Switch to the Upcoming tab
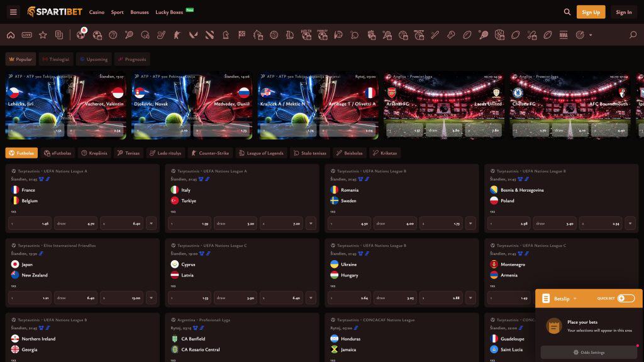The width and height of the screenshot is (644, 362). coord(94,59)
